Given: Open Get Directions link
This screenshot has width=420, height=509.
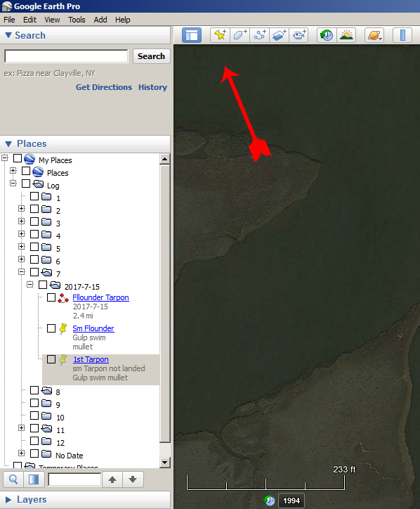Looking at the screenshot, I should pyautogui.click(x=104, y=87).
